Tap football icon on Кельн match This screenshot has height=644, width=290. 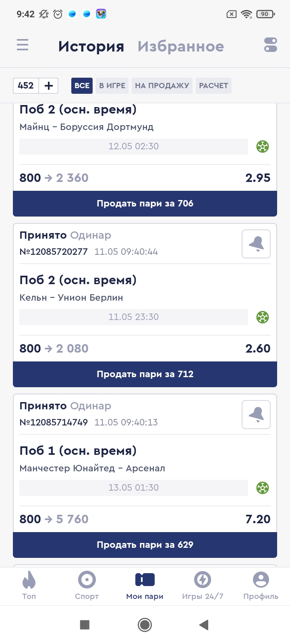263,317
